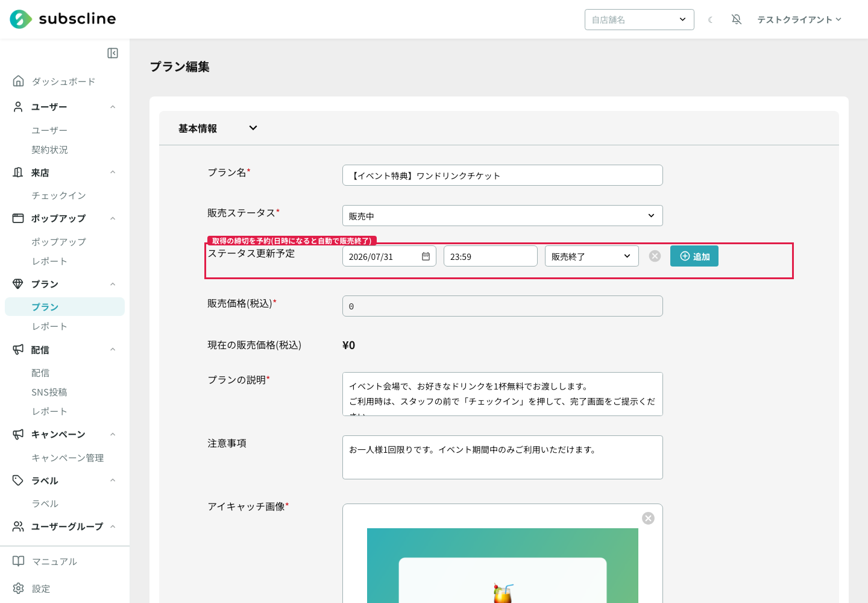Collapse the 配信 section chevron
The image size is (868, 603).
click(113, 350)
